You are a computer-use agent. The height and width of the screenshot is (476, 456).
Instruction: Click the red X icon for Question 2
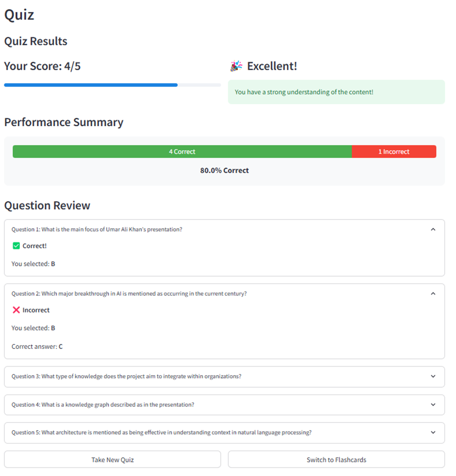pyautogui.click(x=16, y=310)
